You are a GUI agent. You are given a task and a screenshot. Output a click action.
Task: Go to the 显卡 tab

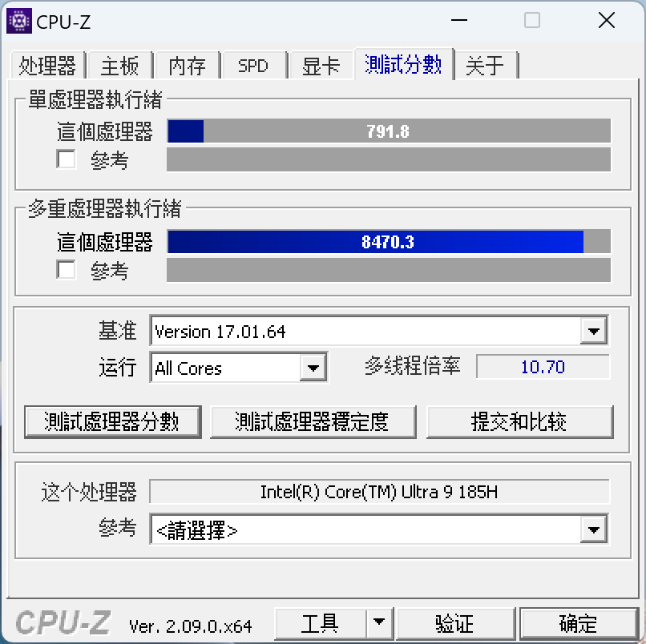tap(321, 66)
